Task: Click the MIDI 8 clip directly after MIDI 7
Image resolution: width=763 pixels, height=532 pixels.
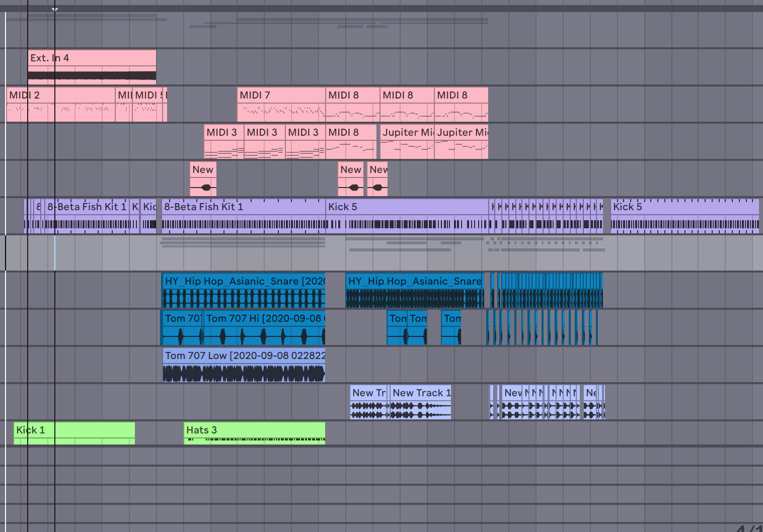Action: click(x=352, y=105)
